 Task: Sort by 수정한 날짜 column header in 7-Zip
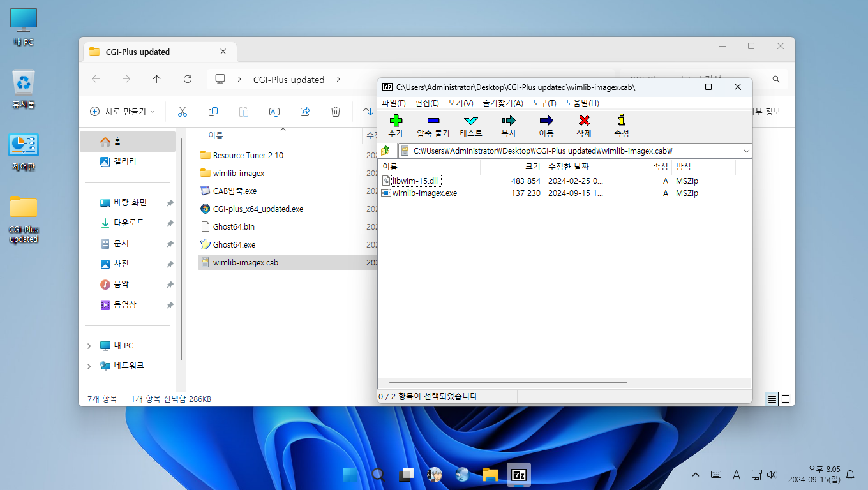coord(576,167)
